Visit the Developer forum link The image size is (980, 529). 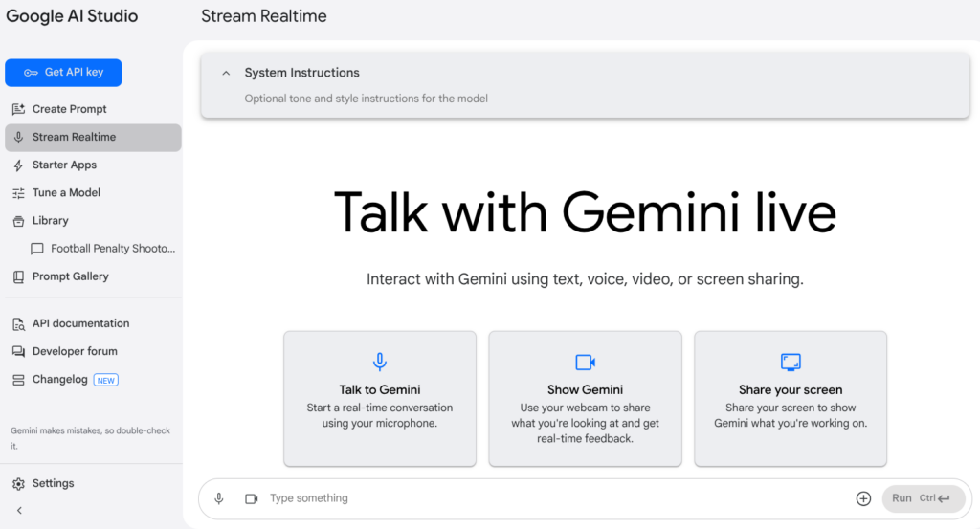93,351
